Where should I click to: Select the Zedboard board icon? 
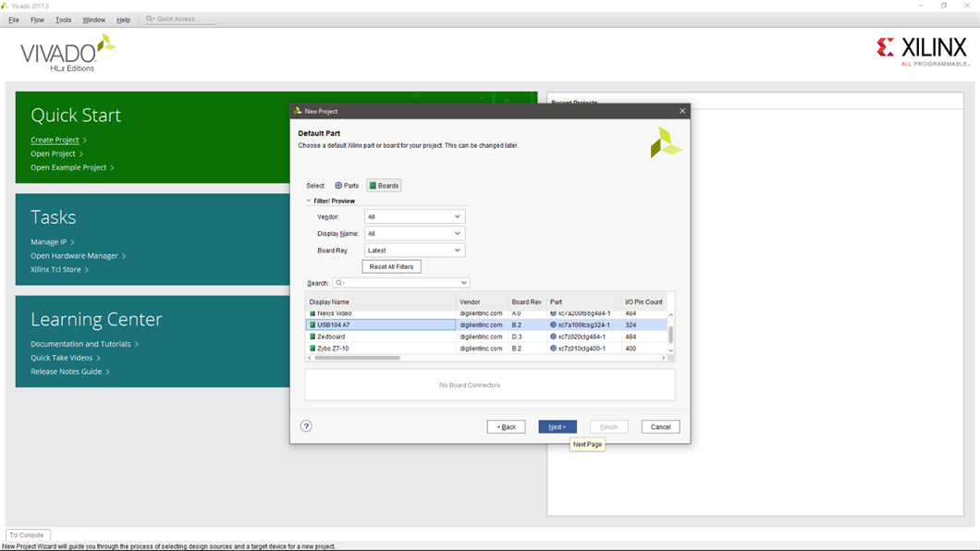tap(312, 337)
